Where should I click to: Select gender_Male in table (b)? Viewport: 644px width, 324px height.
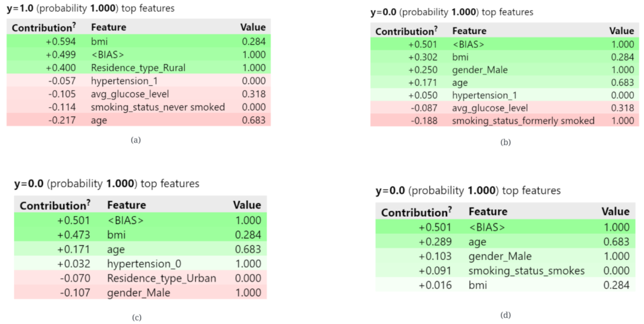(x=480, y=70)
